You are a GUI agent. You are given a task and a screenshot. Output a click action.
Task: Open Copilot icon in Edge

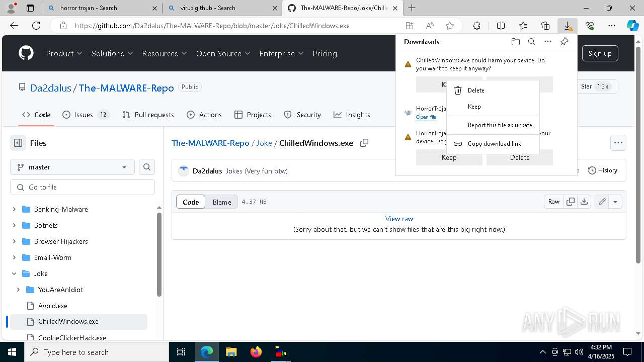tap(632, 26)
